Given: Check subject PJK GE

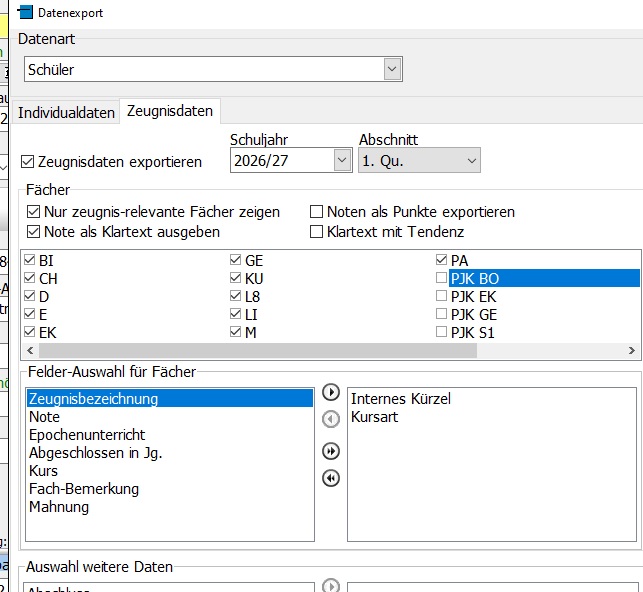Looking at the screenshot, I should 441,314.
